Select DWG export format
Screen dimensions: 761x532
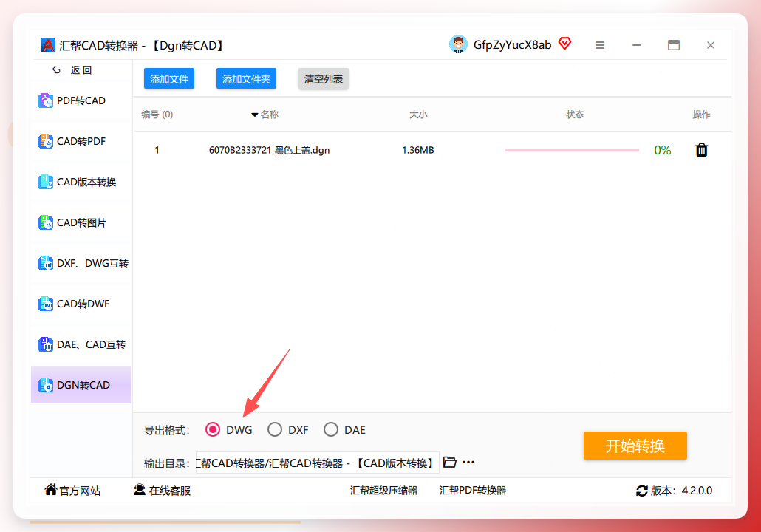pos(213,429)
